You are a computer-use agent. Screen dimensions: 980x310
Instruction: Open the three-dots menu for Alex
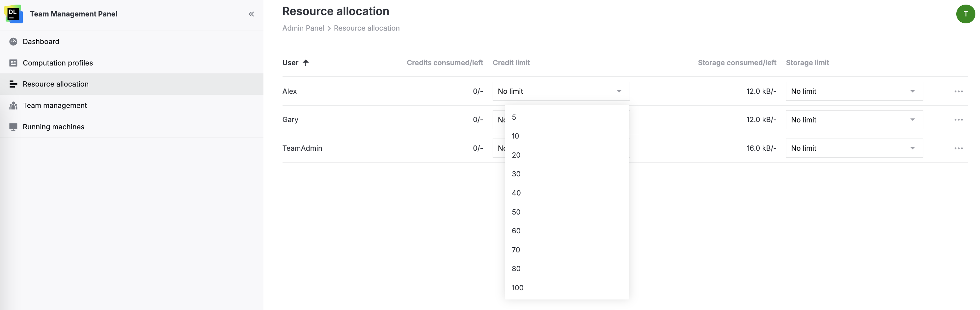[x=958, y=91]
